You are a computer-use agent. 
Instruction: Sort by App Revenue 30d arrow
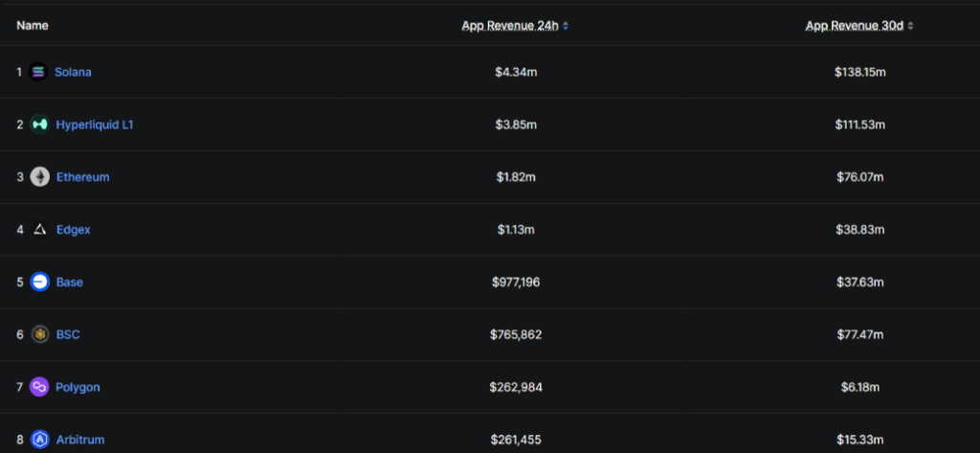click(x=910, y=26)
